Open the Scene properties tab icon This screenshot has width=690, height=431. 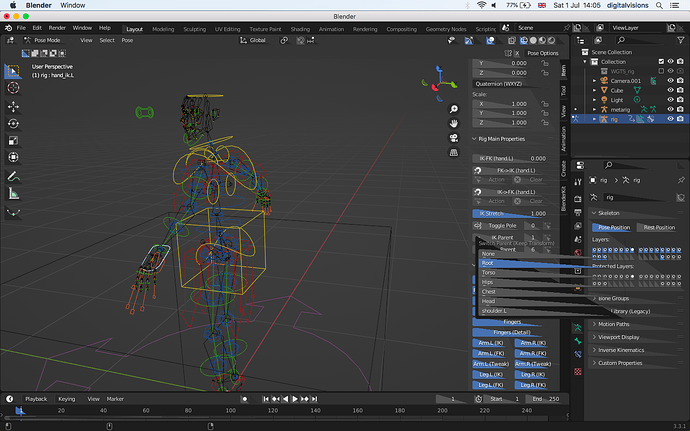pyautogui.click(x=578, y=239)
